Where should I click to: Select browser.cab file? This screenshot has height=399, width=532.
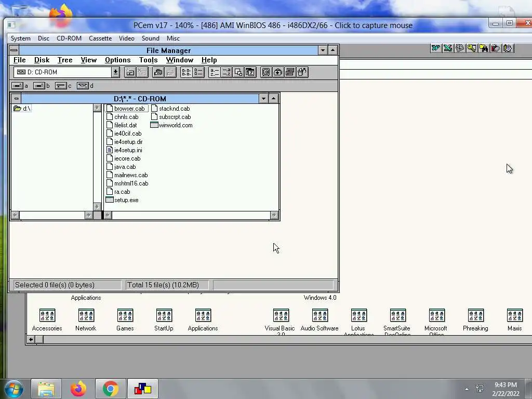point(126,109)
